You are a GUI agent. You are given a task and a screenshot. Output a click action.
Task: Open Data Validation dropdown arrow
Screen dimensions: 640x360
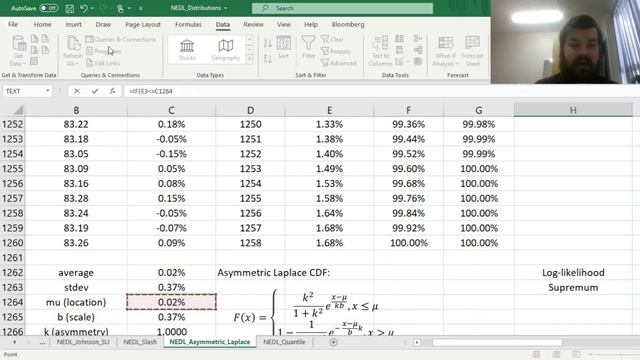(408, 62)
